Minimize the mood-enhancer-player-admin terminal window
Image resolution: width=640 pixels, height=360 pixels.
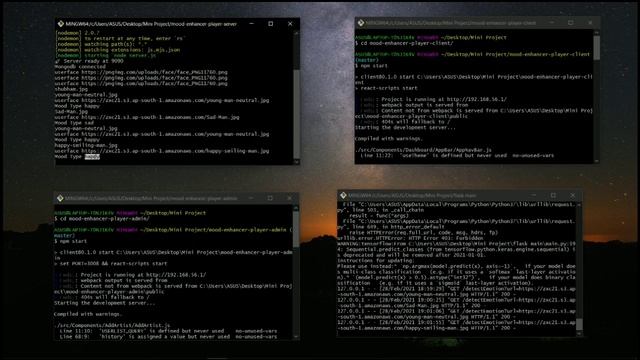click(251, 198)
